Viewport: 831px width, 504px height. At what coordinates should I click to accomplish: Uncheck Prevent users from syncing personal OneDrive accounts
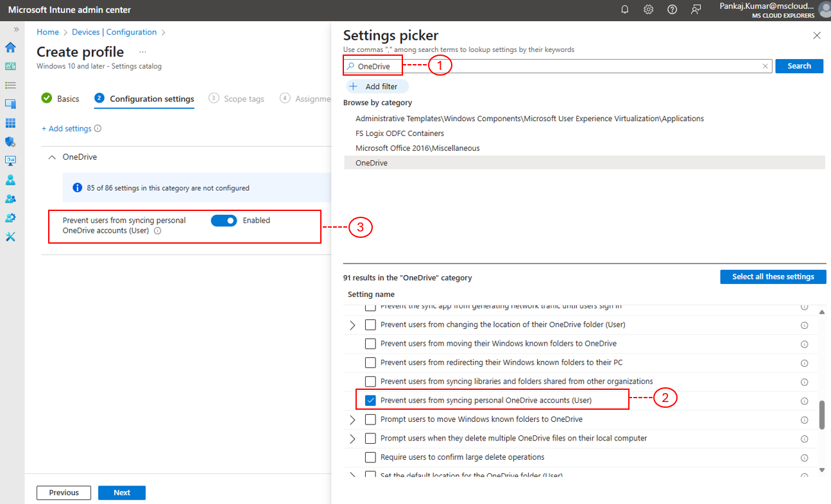coord(370,400)
